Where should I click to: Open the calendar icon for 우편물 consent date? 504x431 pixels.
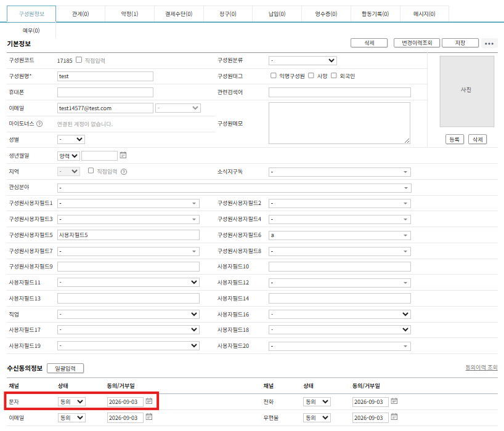click(x=394, y=417)
